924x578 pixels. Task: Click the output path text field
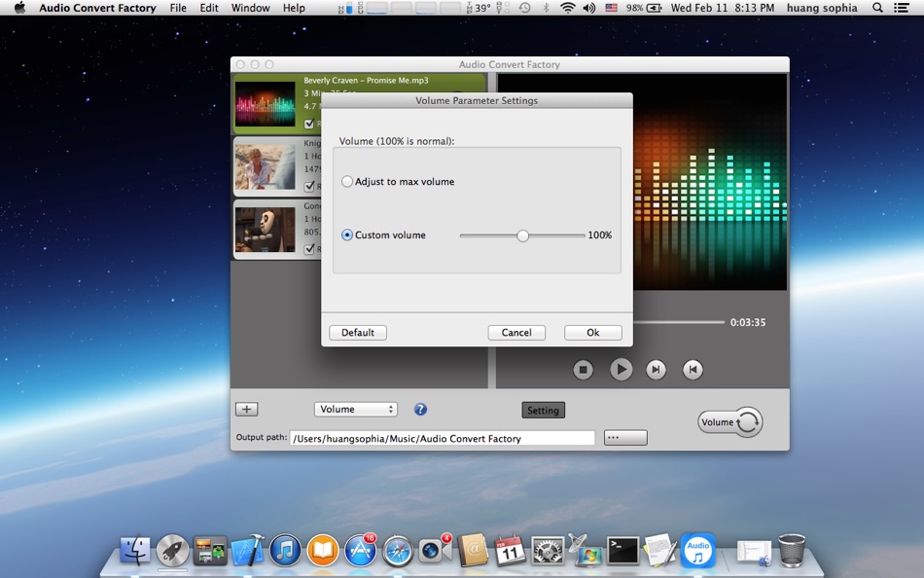pyautogui.click(x=442, y=438)
